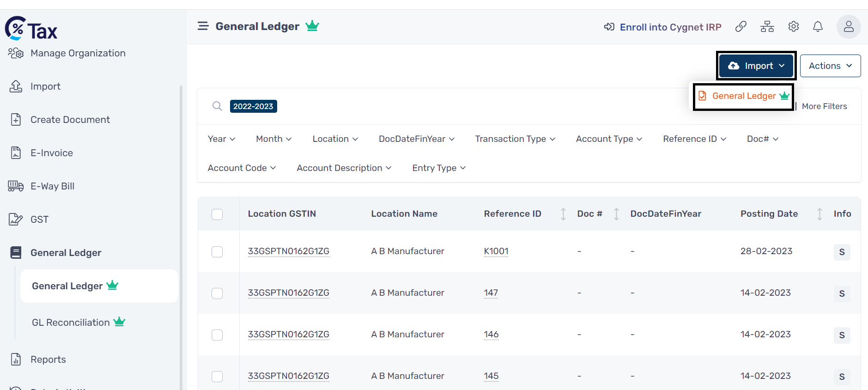Screen dimensions: 868x390
Task: Check the row with Reference ID 145
Action: [x=217, y=377]
